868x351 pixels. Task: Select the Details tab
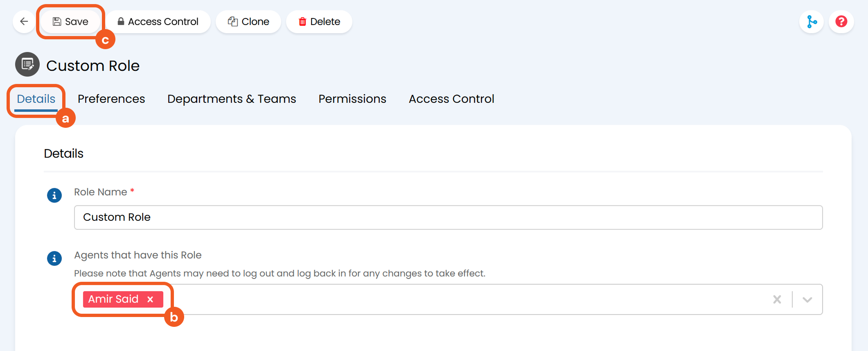tap(36, 99)
